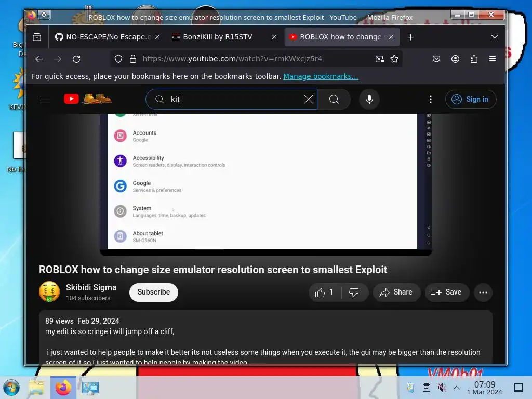Viewport: 532px width, 399px height.
Task: Reload the current page
Action: click(76, 59)
